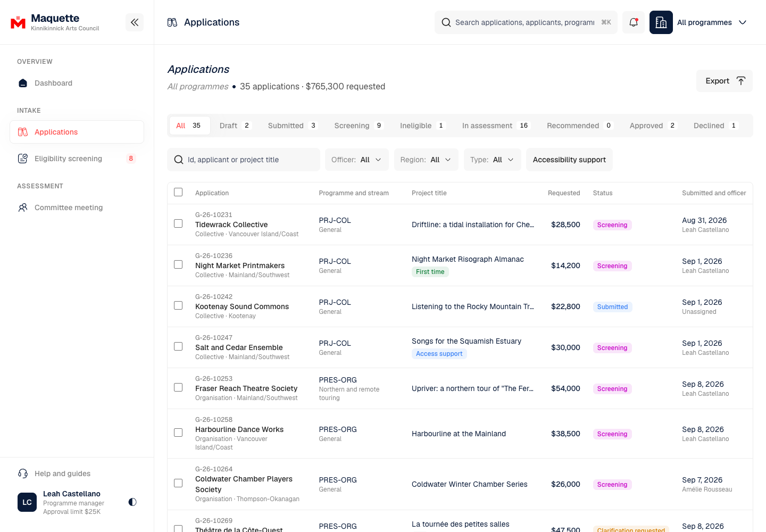Click the Eligibility screening sidebar icon
This screenshot has height=532, width=766.
point(23,159)
